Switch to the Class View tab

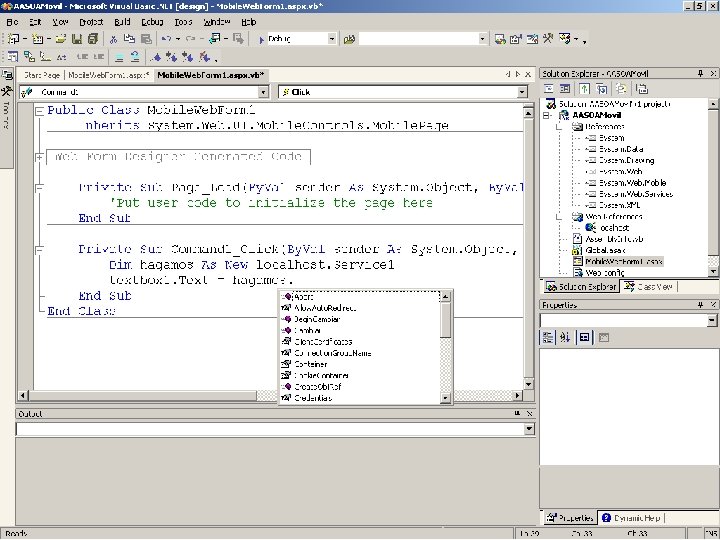point(649,287)
